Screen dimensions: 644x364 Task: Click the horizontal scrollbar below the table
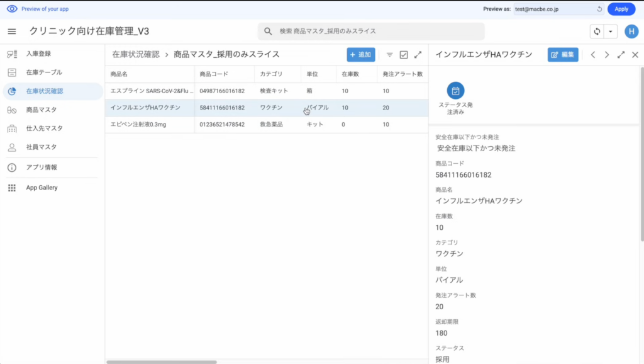[x=161, y=362]
